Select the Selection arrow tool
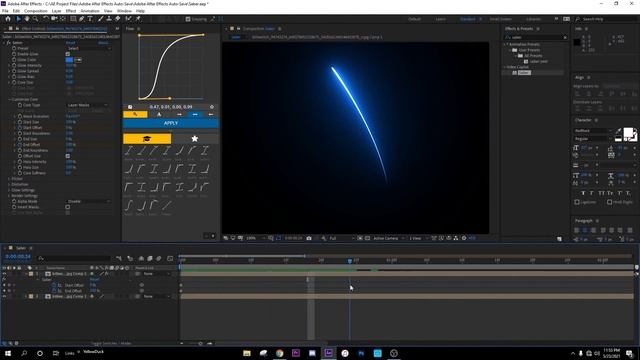640x360 pixels. point(18,19)
